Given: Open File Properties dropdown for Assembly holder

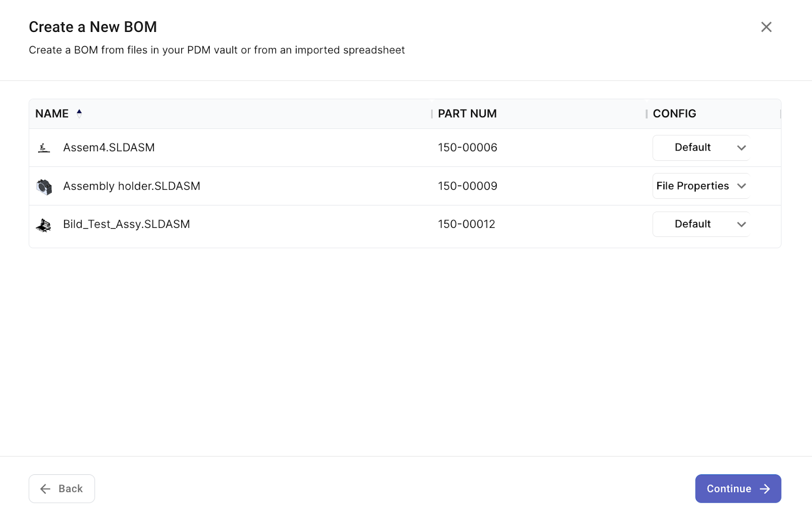Looking at the screenshot, I should (x=701, y=186).
